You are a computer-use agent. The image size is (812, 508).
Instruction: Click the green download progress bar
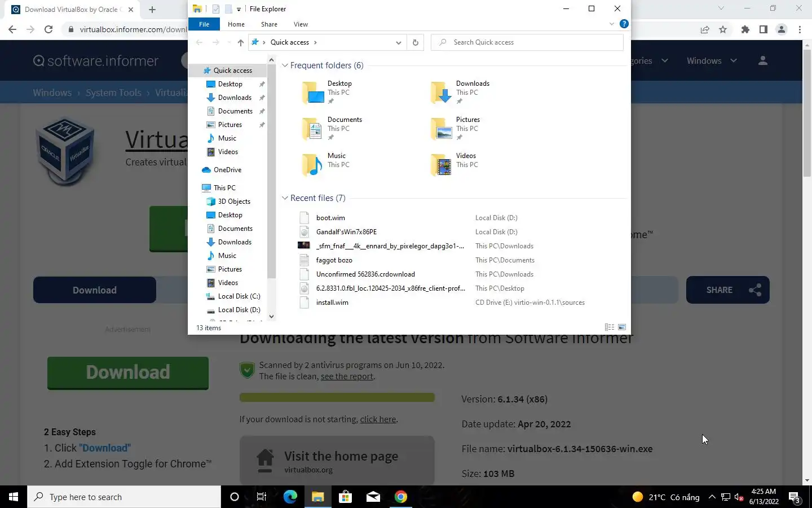tap(337, 397)
